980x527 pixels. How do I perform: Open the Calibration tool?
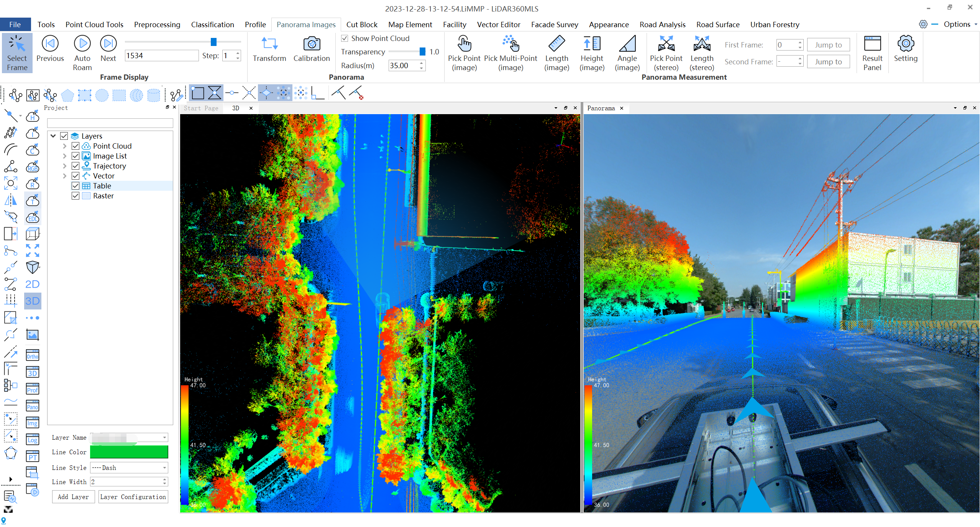[x=312, y=49]
